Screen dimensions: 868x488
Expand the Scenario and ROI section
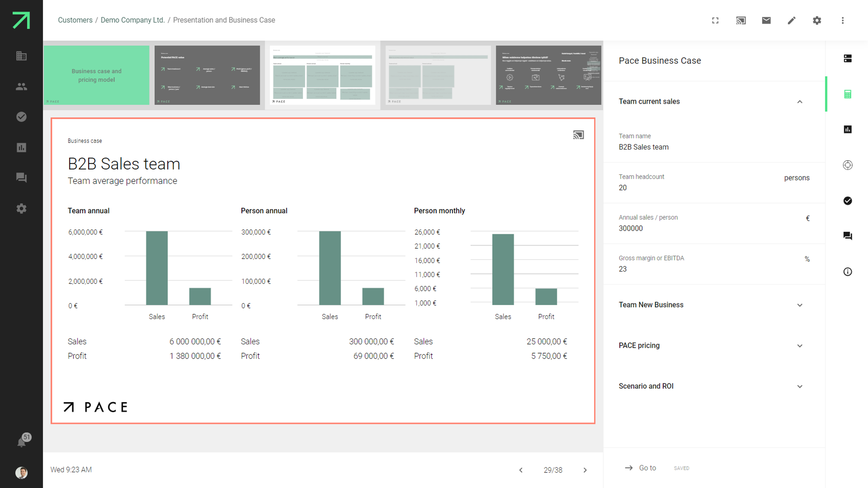click(x=800, y=386)
